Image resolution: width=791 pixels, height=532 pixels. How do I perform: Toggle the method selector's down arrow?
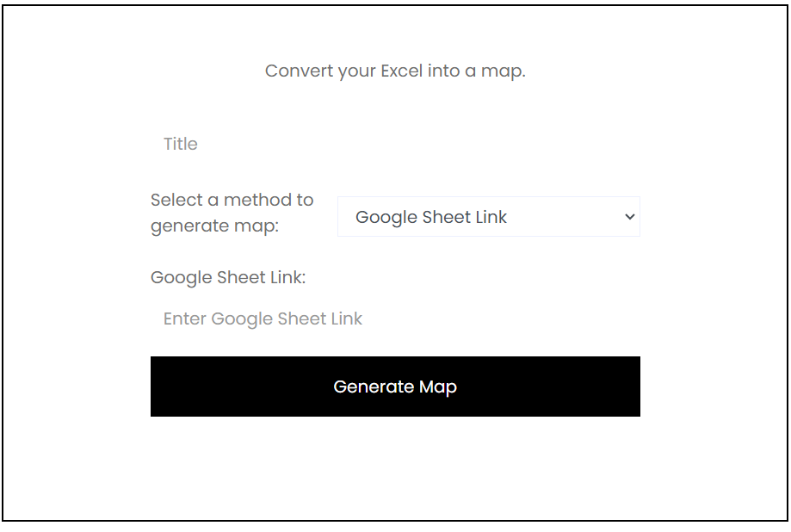pyautogui.click(x=629, y=217)
